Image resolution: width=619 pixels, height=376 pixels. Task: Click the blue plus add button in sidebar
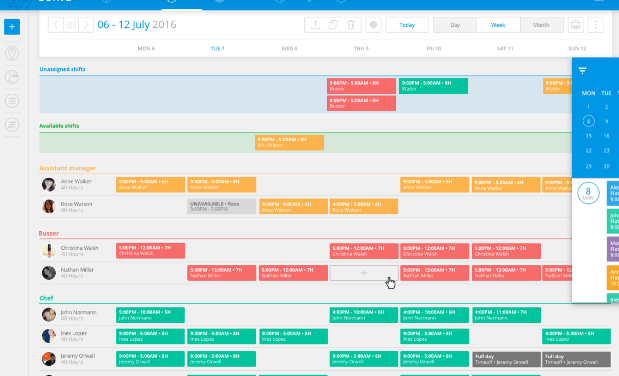(12, 27)
